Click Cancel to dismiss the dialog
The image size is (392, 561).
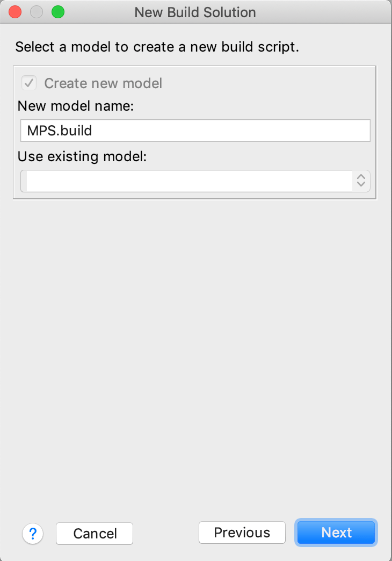(x=94, y=533)
